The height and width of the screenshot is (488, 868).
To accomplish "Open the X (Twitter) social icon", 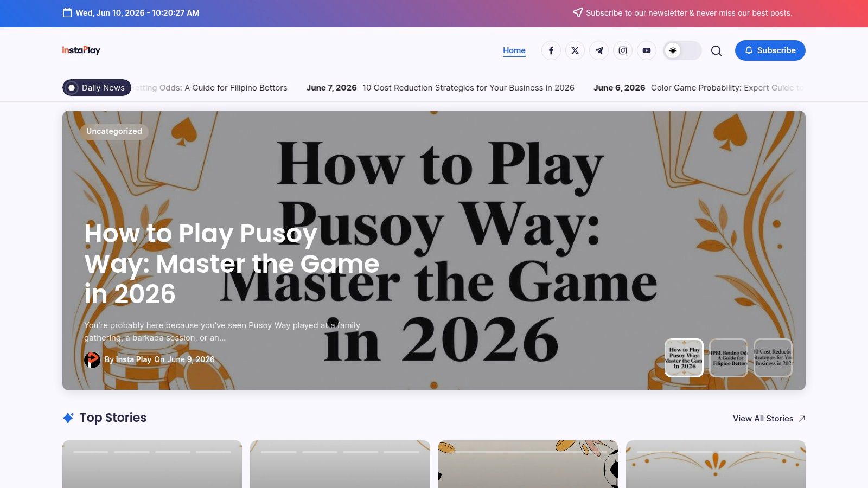I will click(x=575, y=50).
